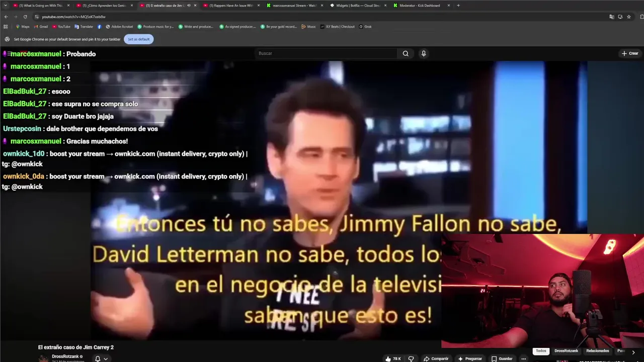Open the Crear menu
Viewport: 644px width, 362px height.
point(630,53)
